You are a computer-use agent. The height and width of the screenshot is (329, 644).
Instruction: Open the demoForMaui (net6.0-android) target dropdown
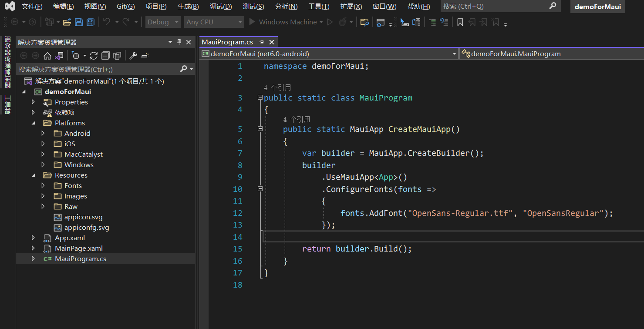tap(329, 54)
